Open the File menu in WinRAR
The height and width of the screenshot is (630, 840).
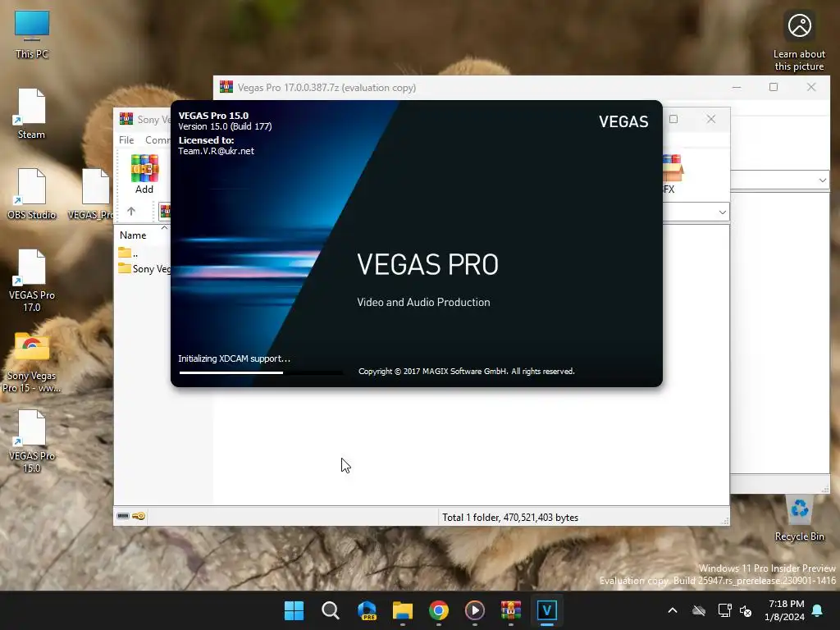[x=126, y=139]
